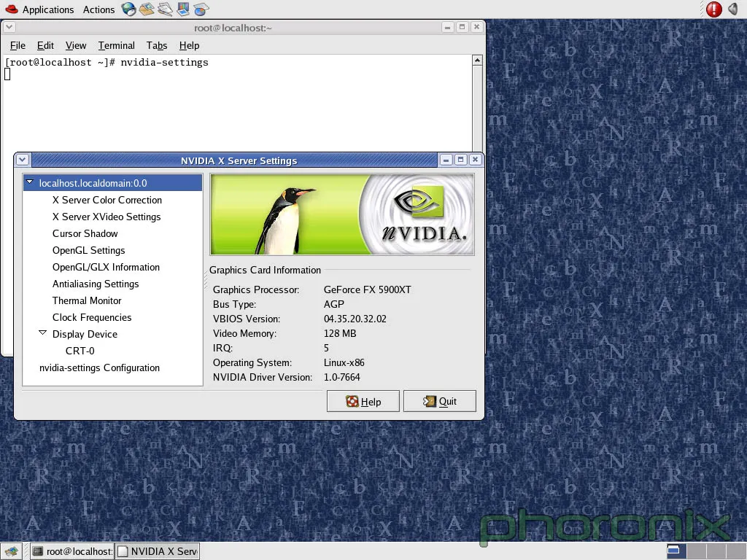Open the terminal's Edit menu

click(45, 45)
